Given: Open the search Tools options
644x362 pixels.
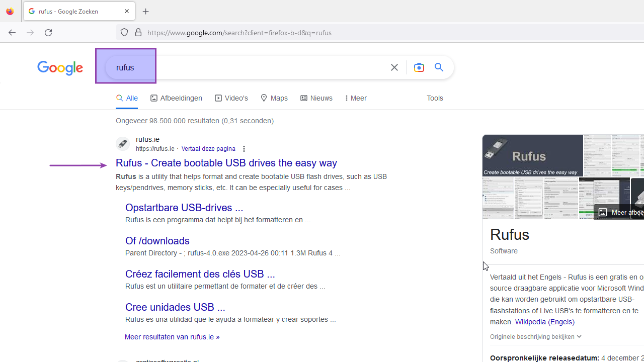Looking at the screenshot, I should pyautogui.click(x=435, y=98).
